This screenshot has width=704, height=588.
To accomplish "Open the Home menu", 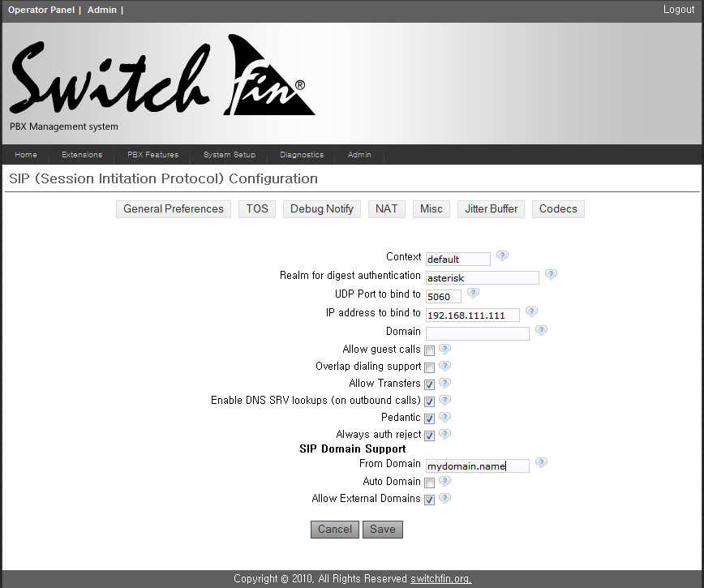I will click(x=26, y=154).
